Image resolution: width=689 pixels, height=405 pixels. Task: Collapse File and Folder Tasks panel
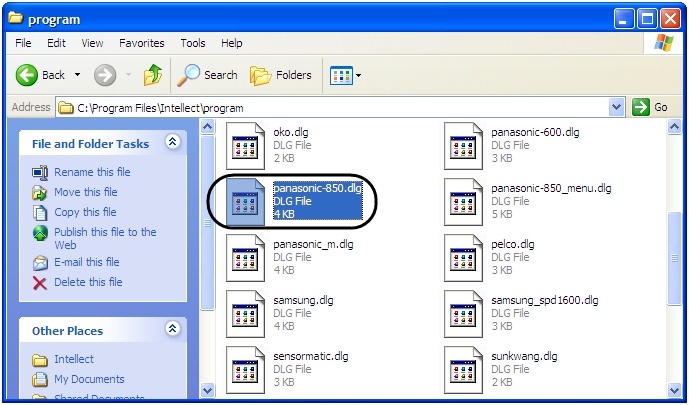point(172,142)
